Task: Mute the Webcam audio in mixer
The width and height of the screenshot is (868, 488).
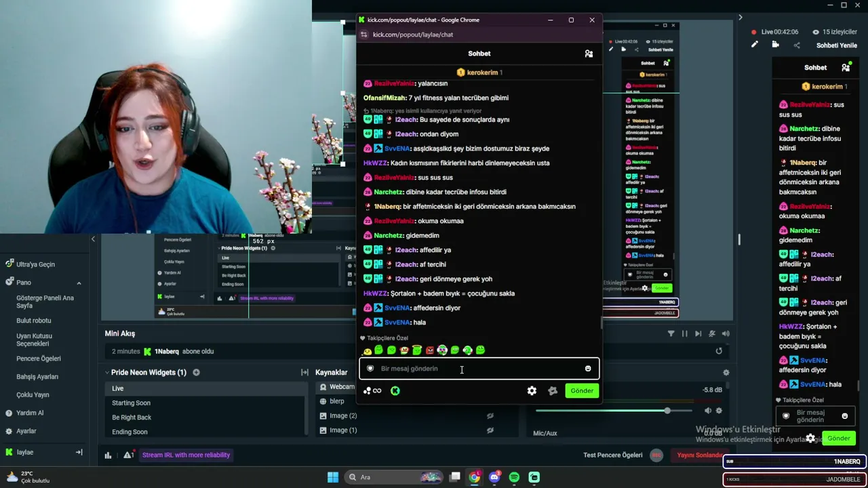Action: (x=708, y=410)
